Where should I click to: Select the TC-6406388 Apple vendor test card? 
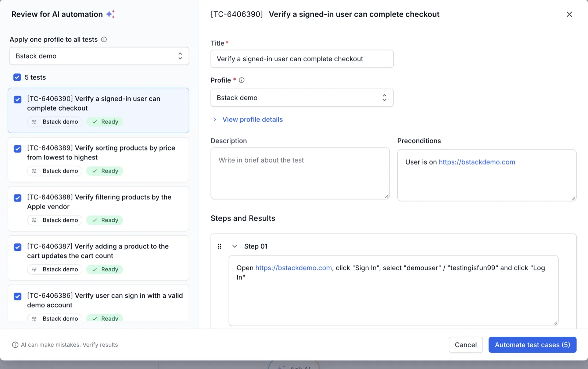click(98, 209)
